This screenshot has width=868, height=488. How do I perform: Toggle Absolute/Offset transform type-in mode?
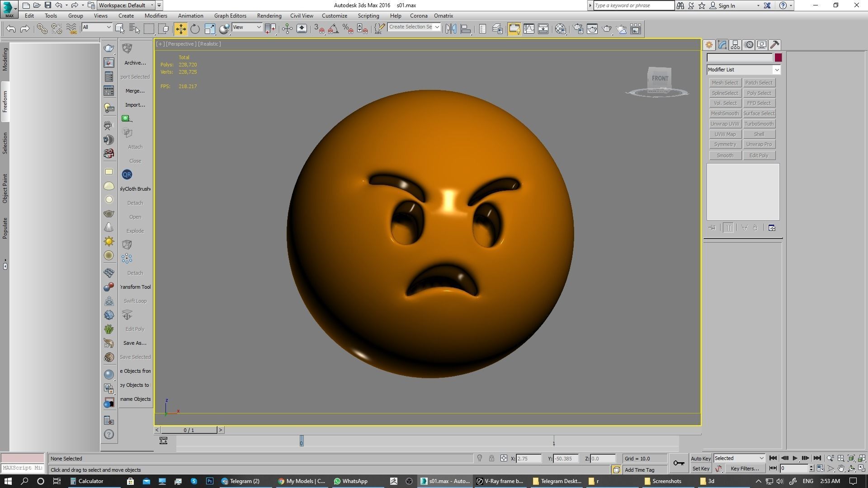pyautogui.click(x=504, y=458)
